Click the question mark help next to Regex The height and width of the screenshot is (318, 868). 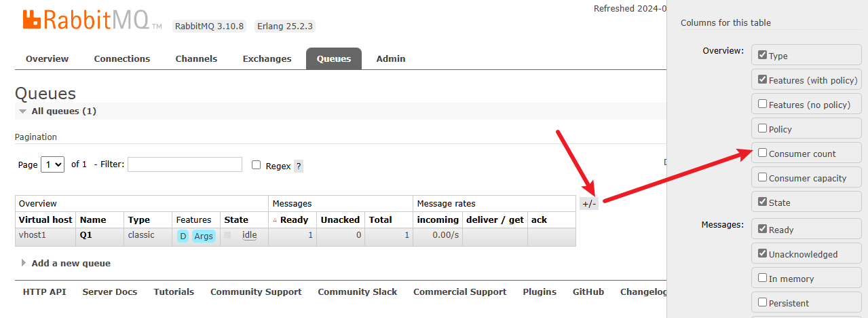(299, 166)
